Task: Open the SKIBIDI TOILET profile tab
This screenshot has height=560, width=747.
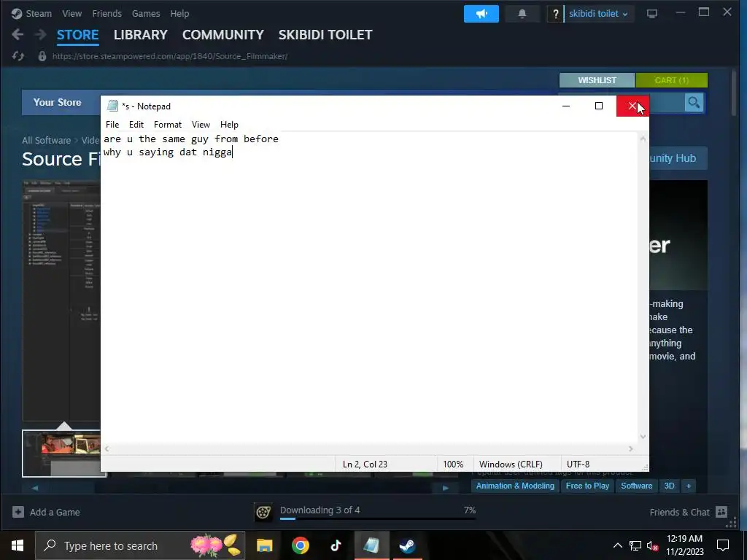Action: coord(325,35)
